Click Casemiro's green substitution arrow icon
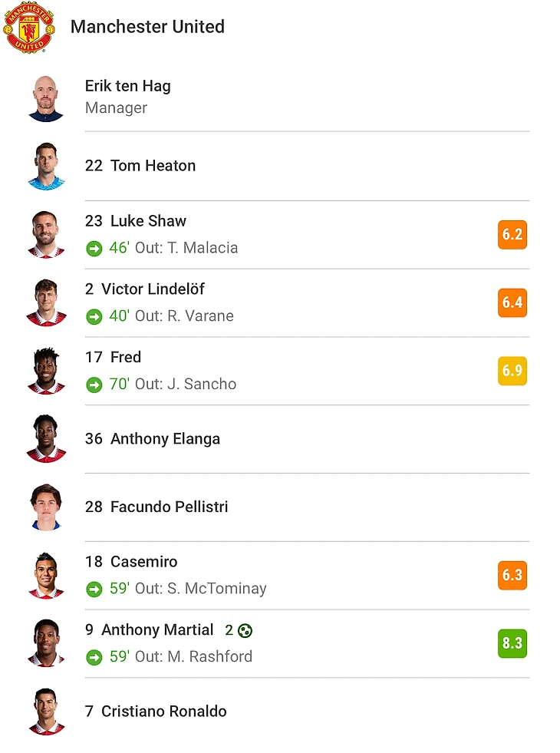Viewport: 560px width, 753px height. pos(94,590)
